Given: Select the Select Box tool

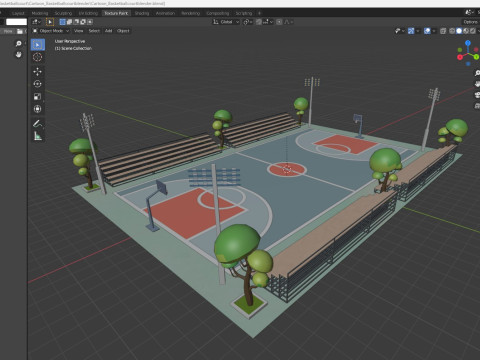Looking at the screenshot, I should pos(38,45).
